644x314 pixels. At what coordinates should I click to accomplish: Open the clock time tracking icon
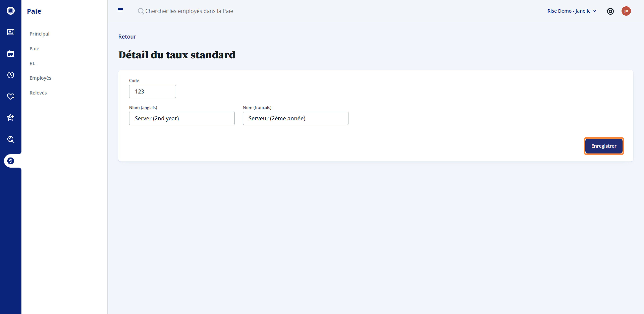pyautogui.click(x=11, y=75)
